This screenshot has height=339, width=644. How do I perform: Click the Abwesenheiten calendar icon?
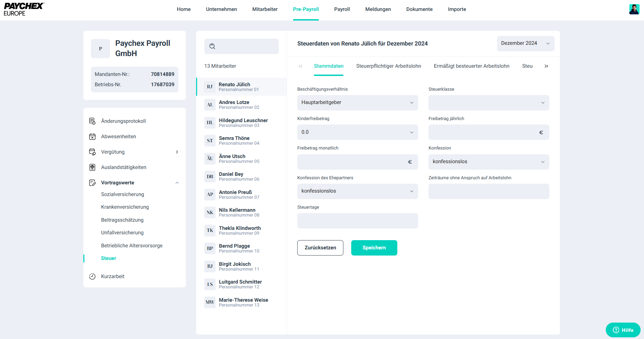(x=92, y=136)
